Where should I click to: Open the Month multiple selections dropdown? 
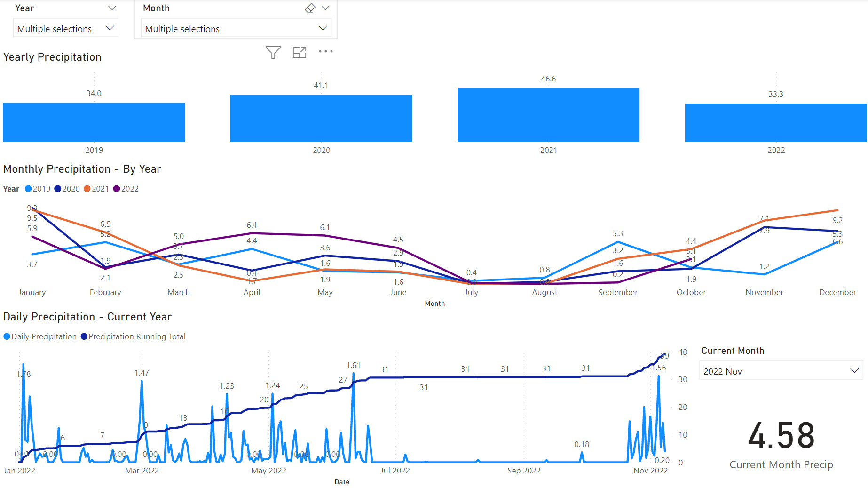[x=236, y=29]
